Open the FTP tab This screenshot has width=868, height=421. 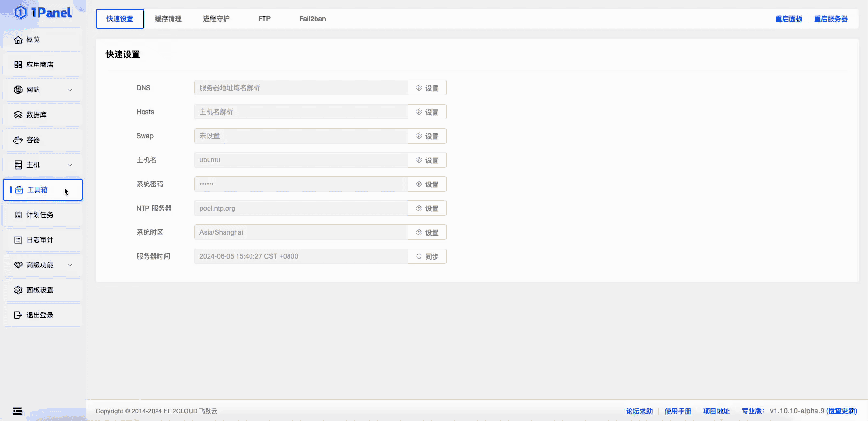(264, 19)
